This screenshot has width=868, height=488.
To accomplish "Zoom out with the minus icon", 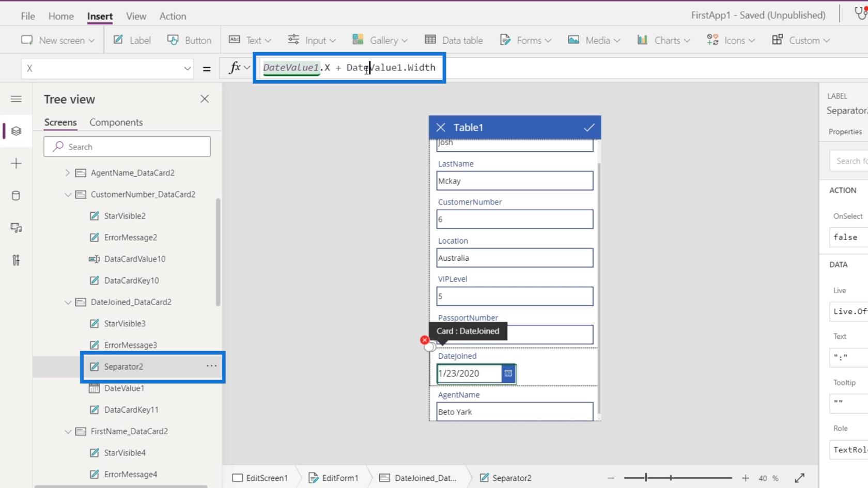I will [x=611, y=478].
